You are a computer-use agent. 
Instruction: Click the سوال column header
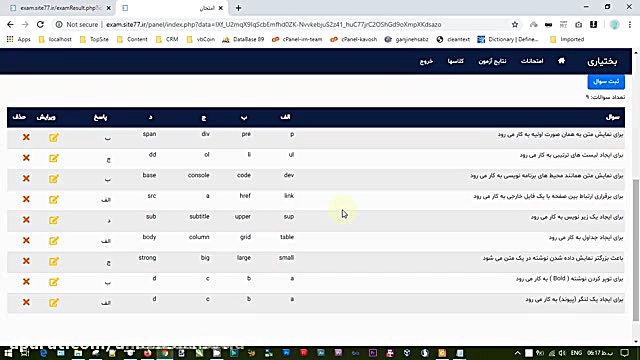613,117
